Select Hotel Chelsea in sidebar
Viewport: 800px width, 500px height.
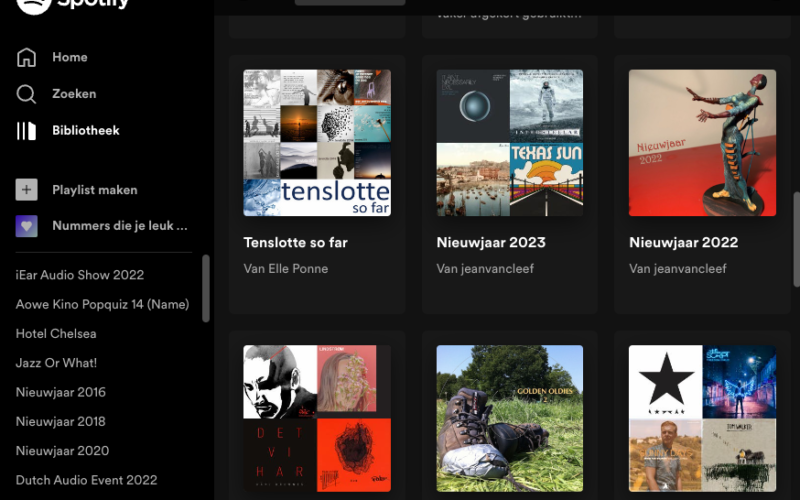(56, 334)
